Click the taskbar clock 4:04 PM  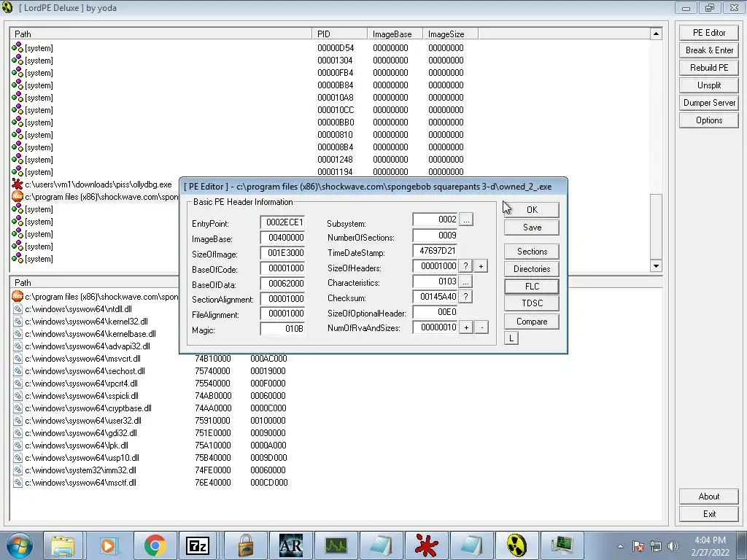[x=710, y=540]
